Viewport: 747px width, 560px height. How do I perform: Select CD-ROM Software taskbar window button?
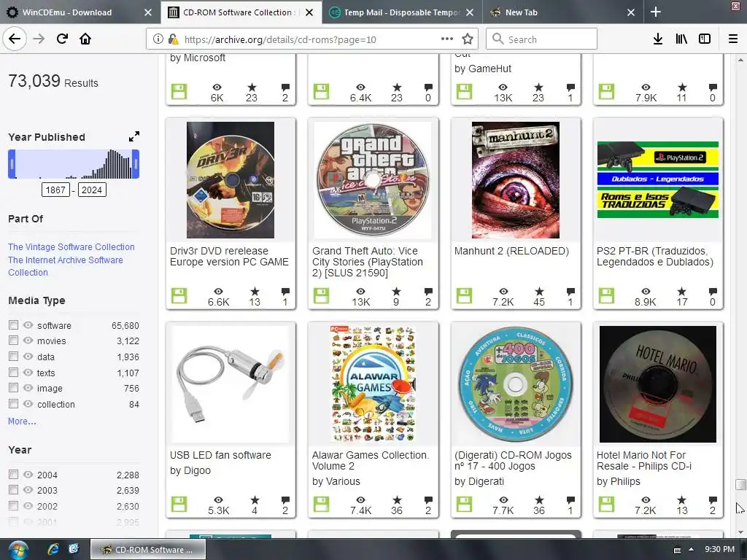click(148, 550)
